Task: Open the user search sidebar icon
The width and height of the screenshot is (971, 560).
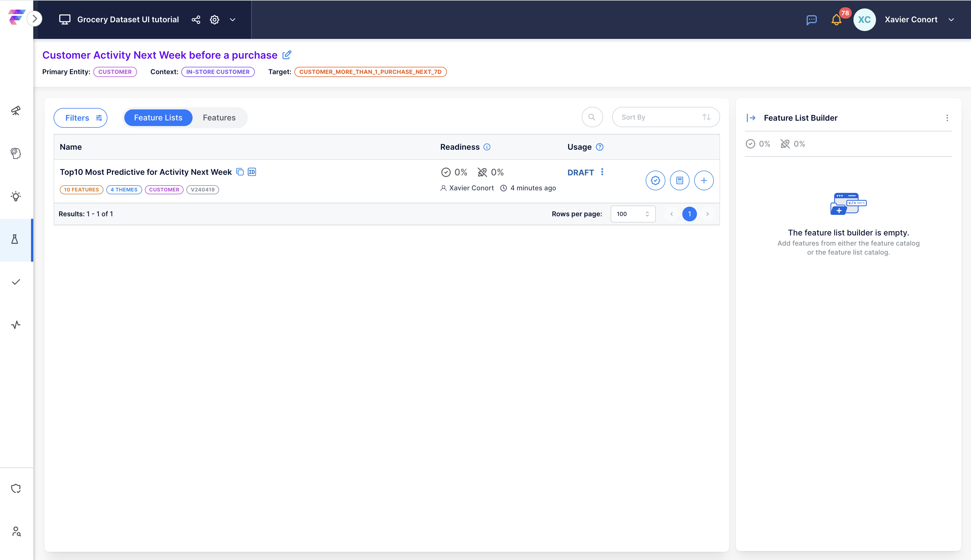Action: tap(16, 532)
